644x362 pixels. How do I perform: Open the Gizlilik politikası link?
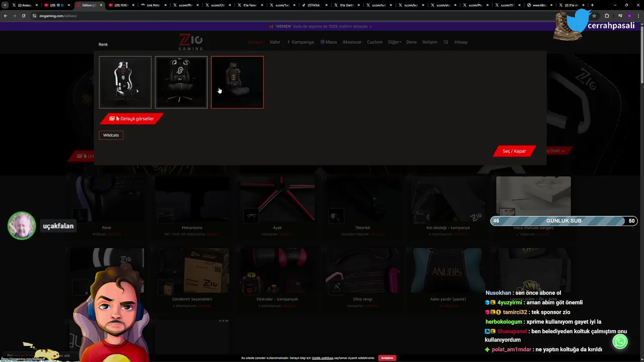point(323,358)
